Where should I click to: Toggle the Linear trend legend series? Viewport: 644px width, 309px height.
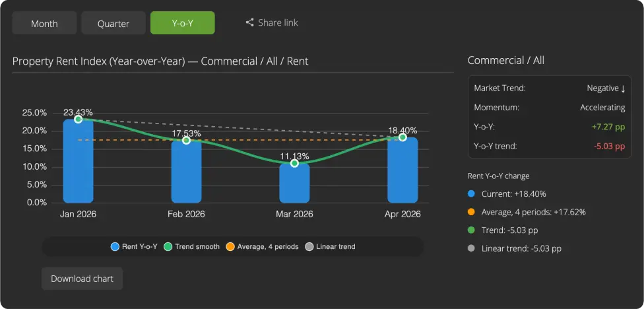click(330, 247)
